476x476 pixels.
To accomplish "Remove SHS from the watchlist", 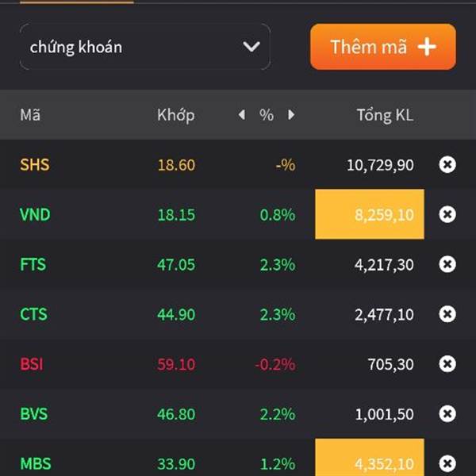I will click(x=447, y=164).
